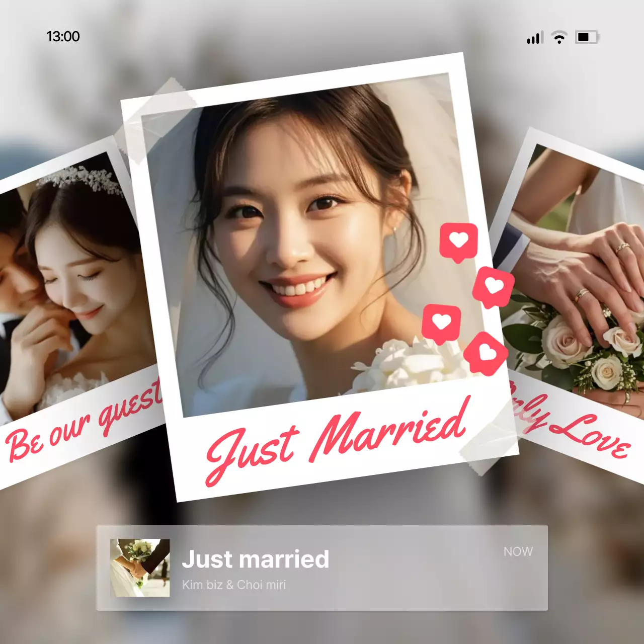This screenshot has height=644, width=644.
Task: Click the leftmost heart like bubble
Action: [441, 323]
